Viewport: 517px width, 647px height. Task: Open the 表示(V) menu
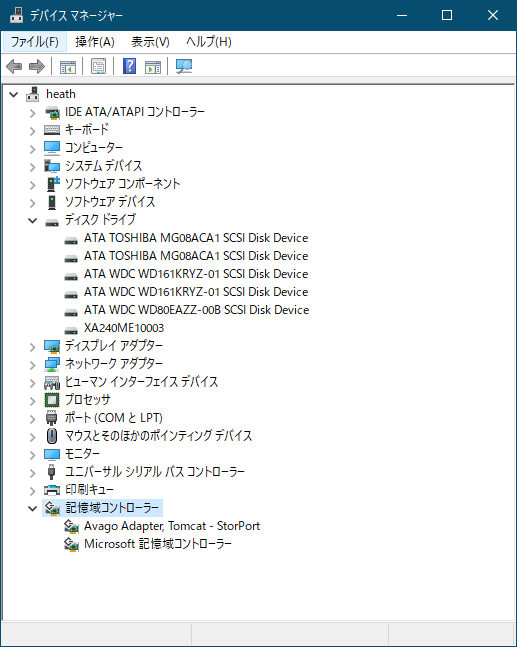tap(150, 42)
